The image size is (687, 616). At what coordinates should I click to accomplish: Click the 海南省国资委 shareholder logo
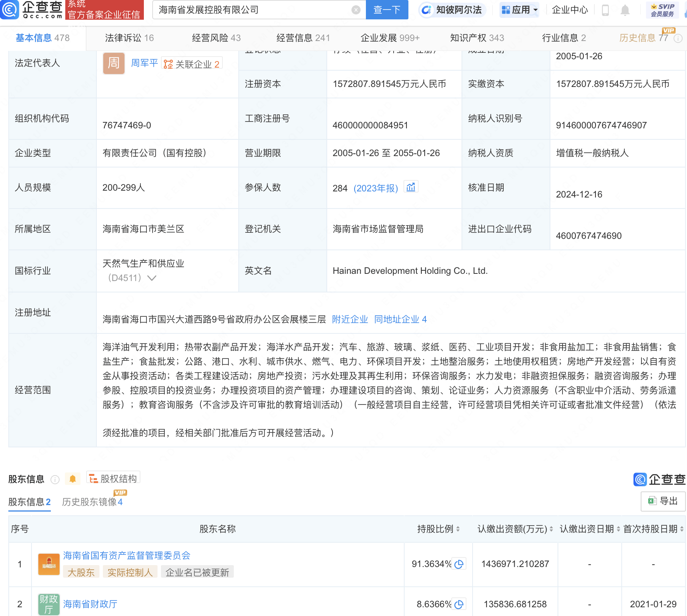point(49,564)
